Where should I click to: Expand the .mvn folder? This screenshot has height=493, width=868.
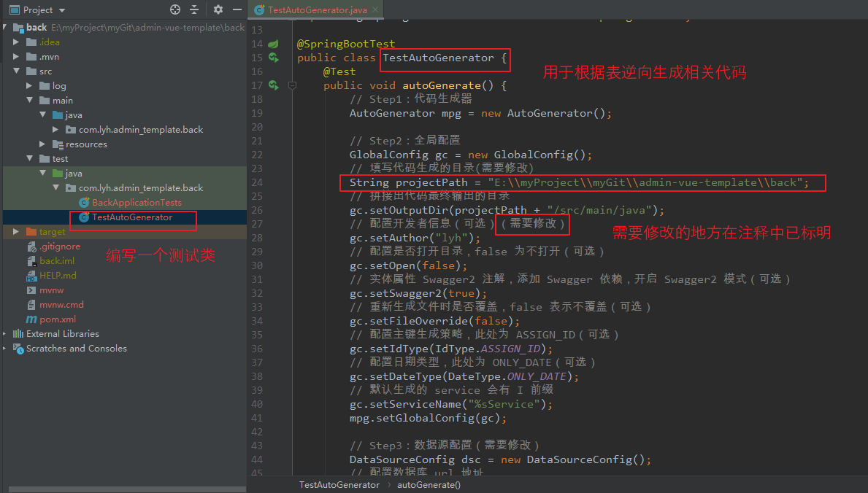[16, 56]
